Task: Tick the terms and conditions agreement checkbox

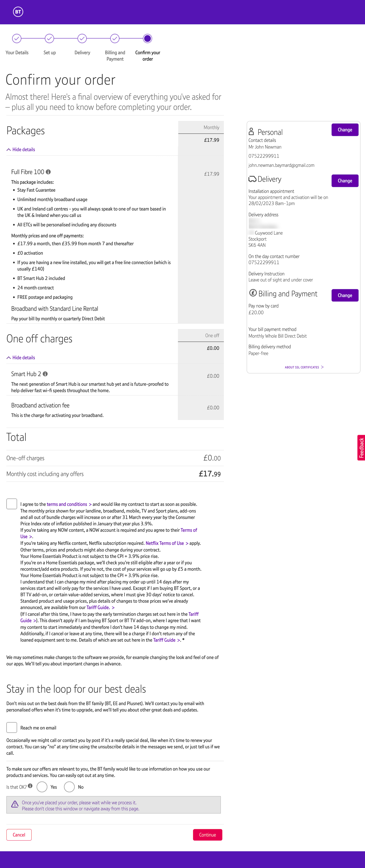Action: pyautogui.click(x=11, y=504)
